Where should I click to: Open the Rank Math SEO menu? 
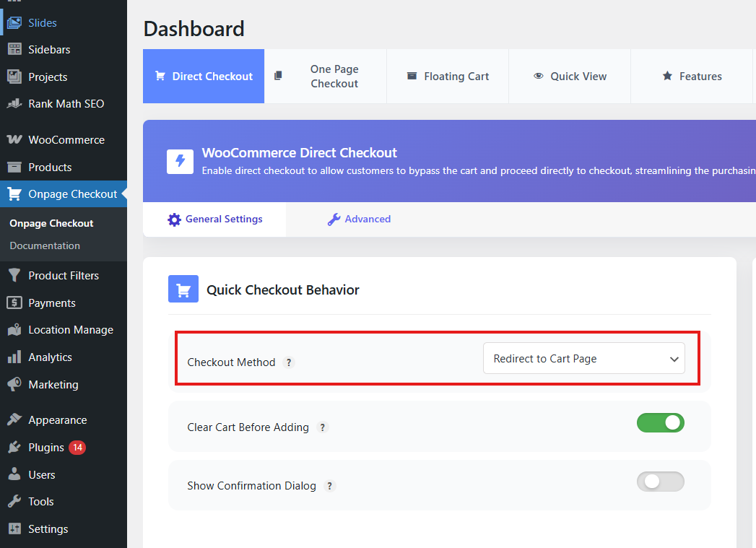pyautogui.click(x=63, y=104)
